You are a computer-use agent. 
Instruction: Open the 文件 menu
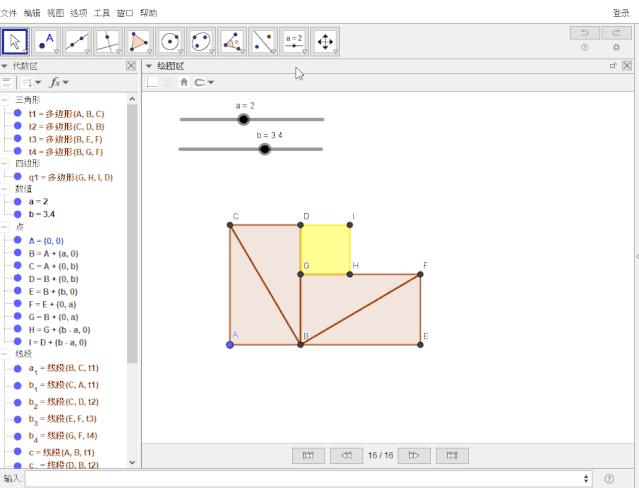pyautogui.click(x=9, y=13)
